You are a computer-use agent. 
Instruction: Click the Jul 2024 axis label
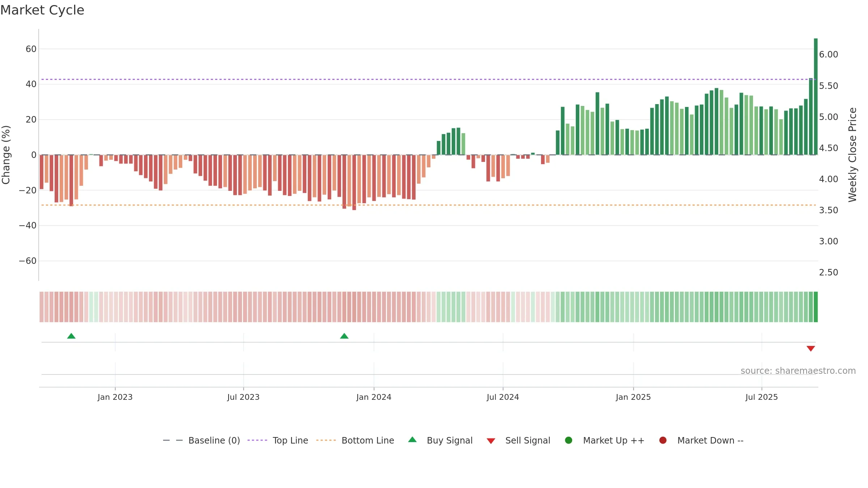tap(503, 397)
